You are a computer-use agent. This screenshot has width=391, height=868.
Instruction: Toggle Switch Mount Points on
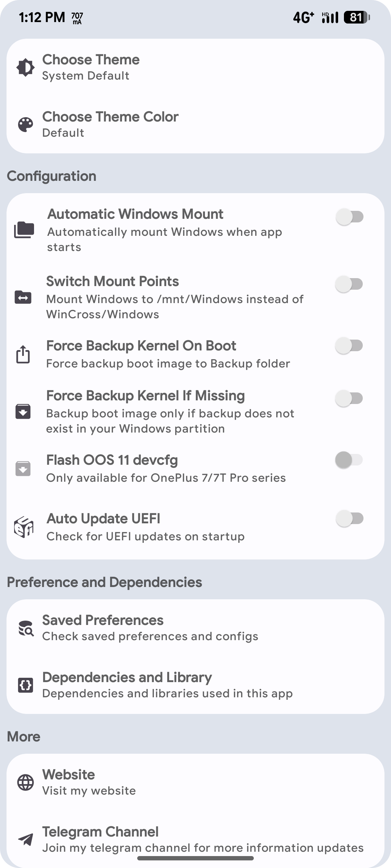pyautogui.click(x=349, y=284)
